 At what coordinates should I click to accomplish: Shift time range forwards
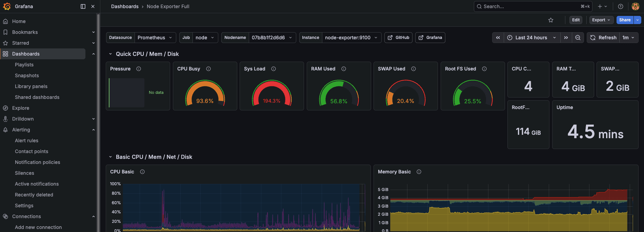coord(566,38)
